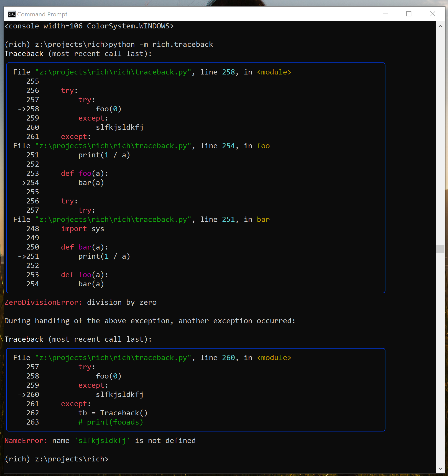Viewport: 448px width, 476px height.
Task: Click the scrollbar down arrow
Action: click(440, 469)
